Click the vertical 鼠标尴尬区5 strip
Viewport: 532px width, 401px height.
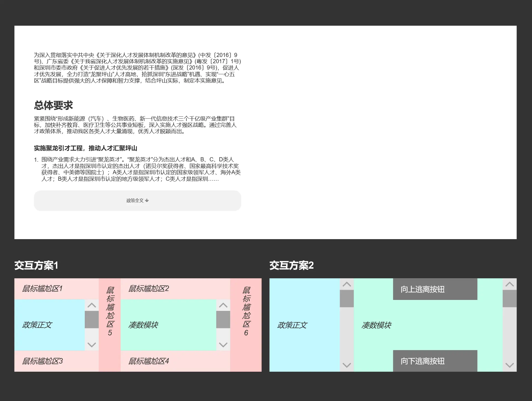110,311
